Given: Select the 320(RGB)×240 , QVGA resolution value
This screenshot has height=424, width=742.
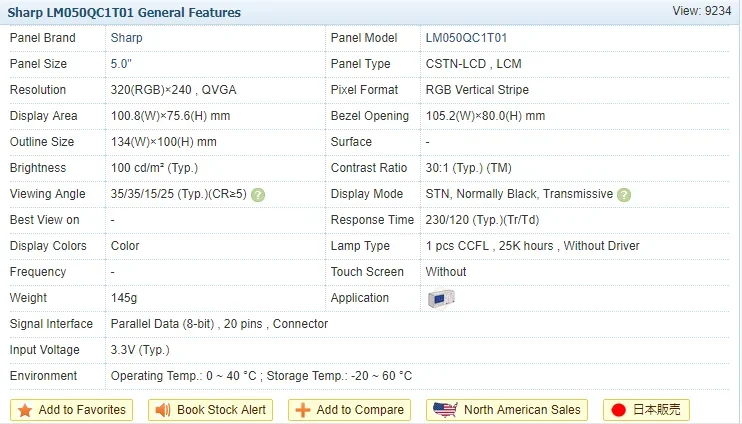Looking at the screenshot, I should 173,90.
